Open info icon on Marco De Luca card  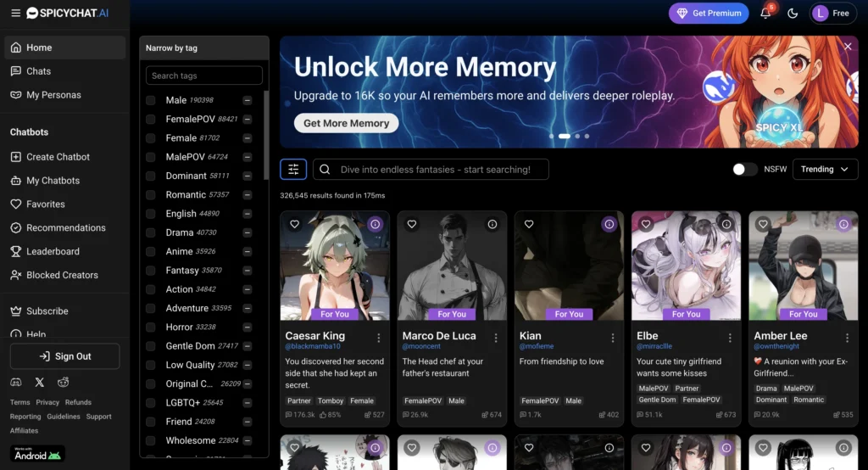coord(492,224)
